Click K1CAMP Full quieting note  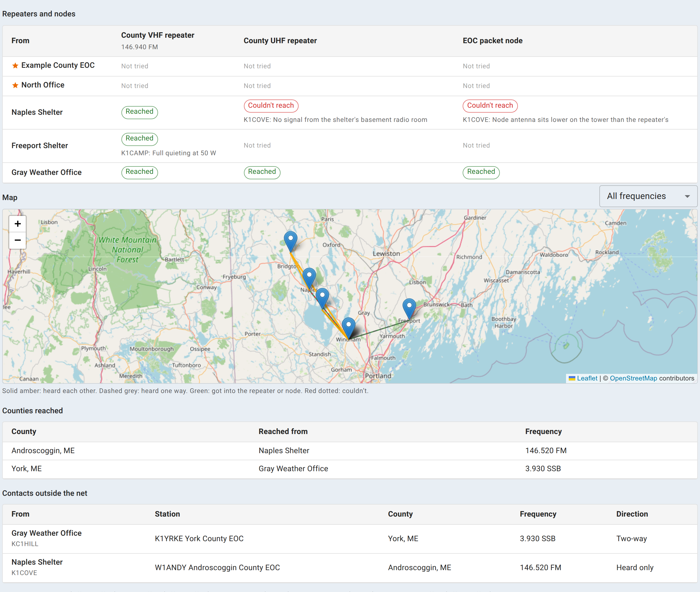tap(168, 153)
